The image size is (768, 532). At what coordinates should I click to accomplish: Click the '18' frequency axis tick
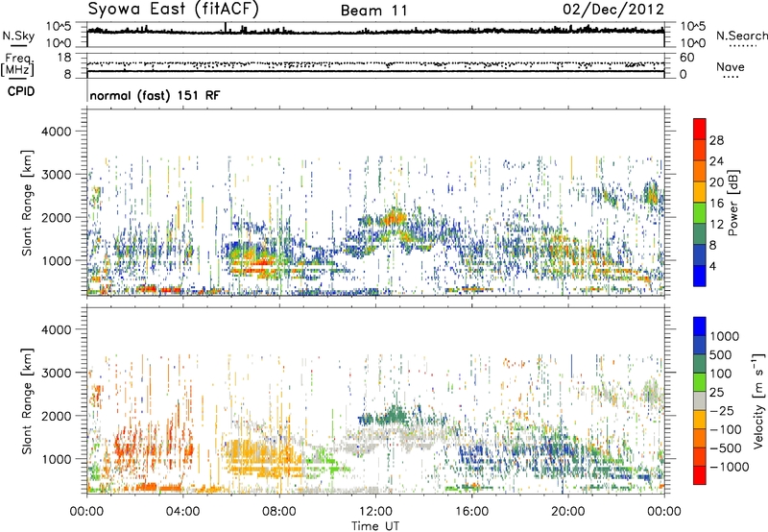tap(64, 58)
